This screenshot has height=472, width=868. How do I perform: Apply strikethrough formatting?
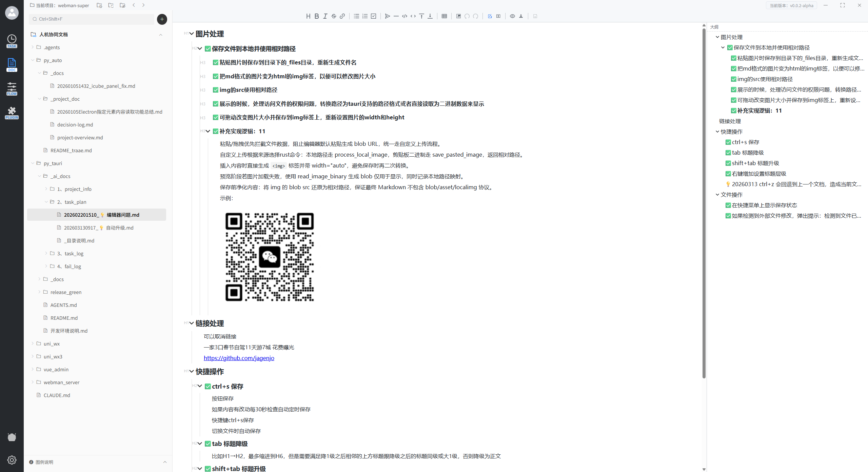[334, 16]
